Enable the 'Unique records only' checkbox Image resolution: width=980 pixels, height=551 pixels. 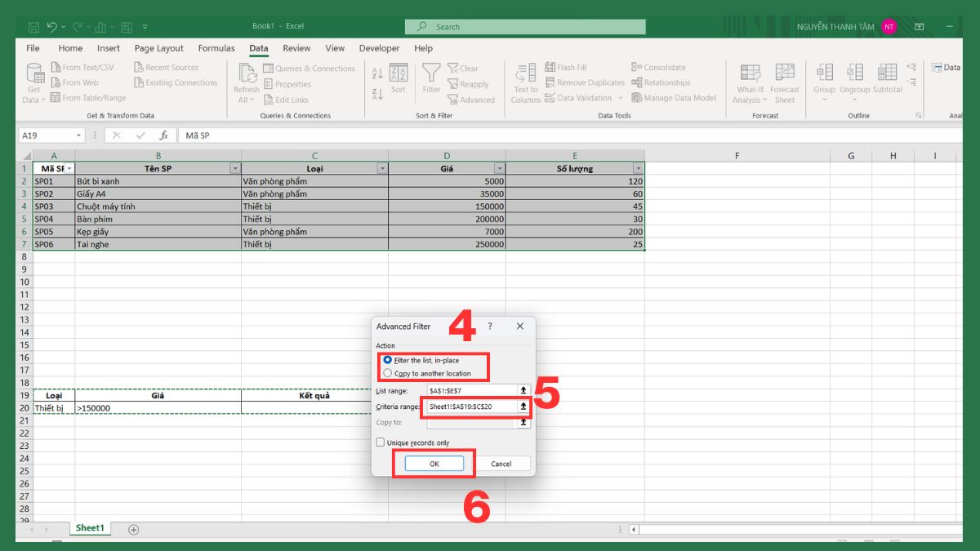tap(380, 442)
